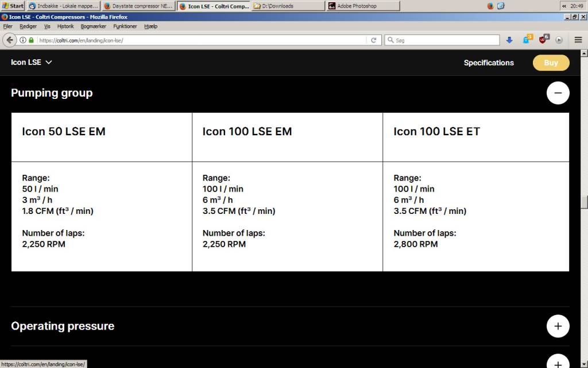Click the Firefox icon in the system tray

490,6
